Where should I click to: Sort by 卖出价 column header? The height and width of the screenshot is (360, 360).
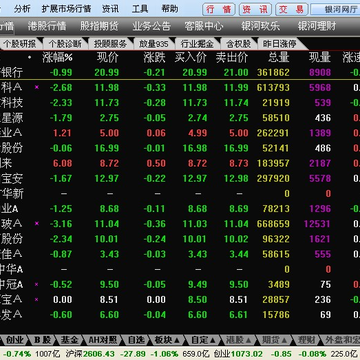point(232,58)
